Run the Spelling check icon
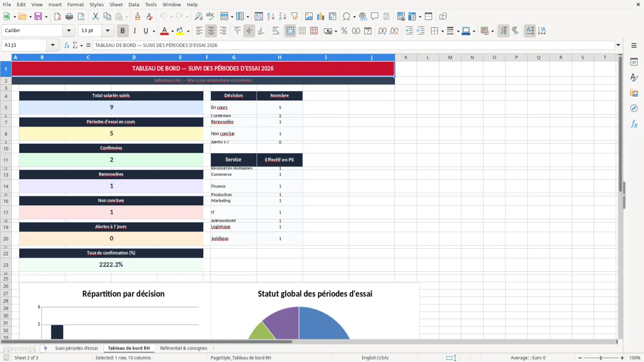This screenshot has width=644, height=362. click(x=210, y=17)
